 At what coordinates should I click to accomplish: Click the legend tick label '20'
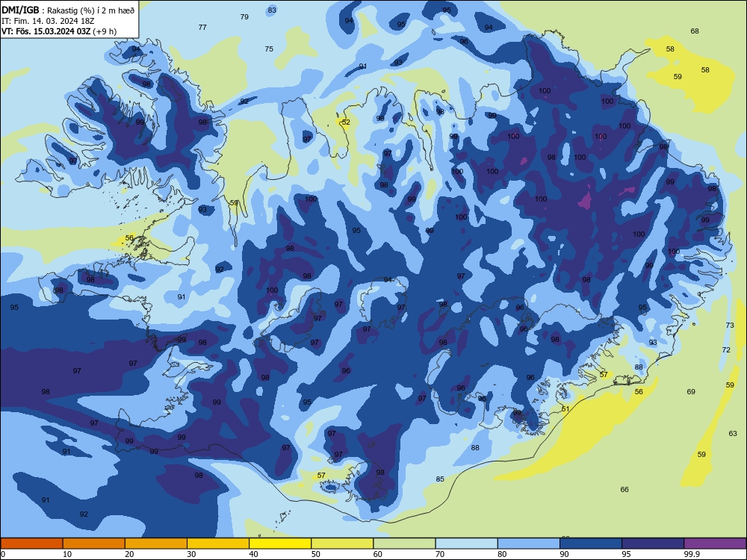[x=129, y=554]
